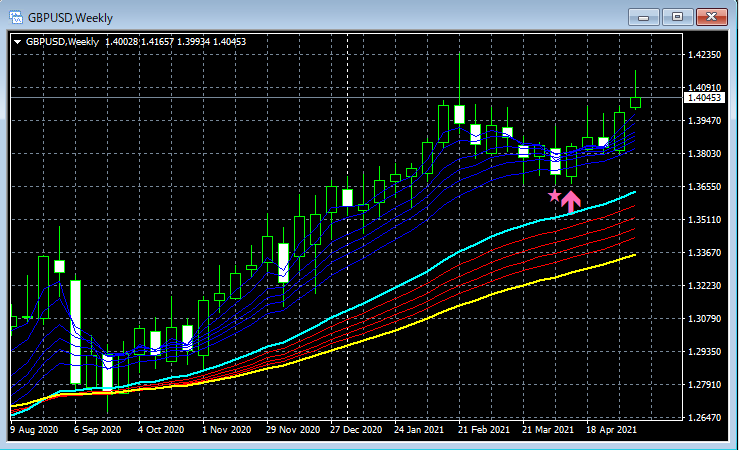Click date label 6 Sep 2020
Screen dimensions: 740x450
click(97, 430)
